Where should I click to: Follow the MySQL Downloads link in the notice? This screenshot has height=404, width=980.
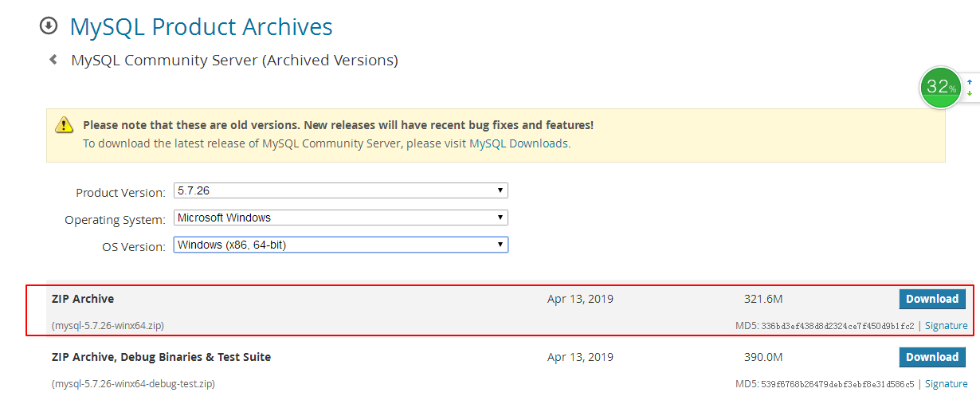coord(519,143)
